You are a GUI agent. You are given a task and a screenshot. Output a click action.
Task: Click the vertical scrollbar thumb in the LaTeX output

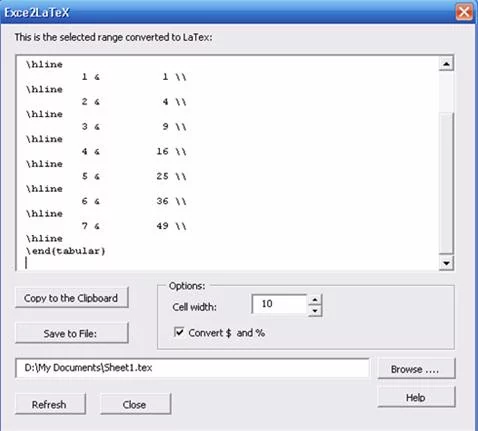pyautogui.click(x=446, y=183)
